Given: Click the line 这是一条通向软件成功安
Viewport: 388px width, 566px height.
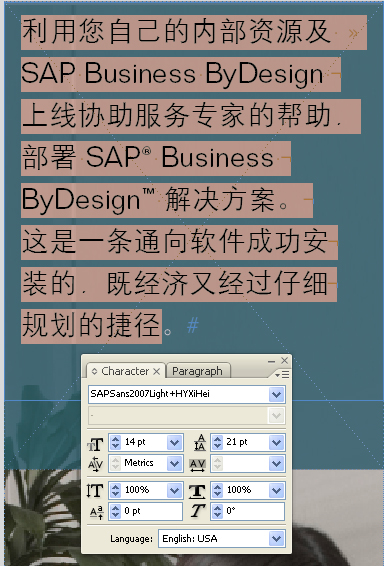Looking at the screenshot, I should 179,242.
